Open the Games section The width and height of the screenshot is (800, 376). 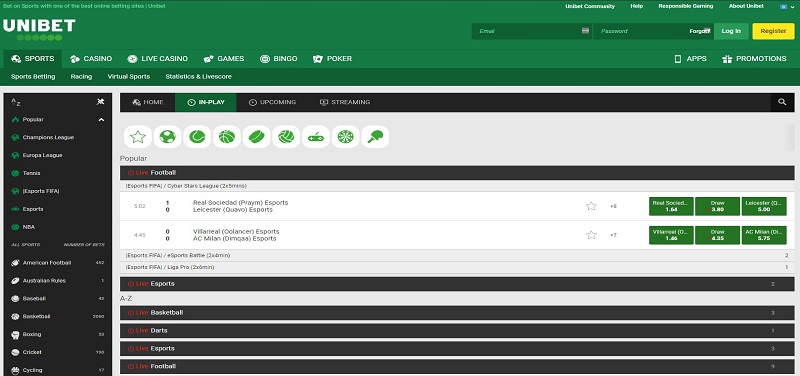[223, 59]
